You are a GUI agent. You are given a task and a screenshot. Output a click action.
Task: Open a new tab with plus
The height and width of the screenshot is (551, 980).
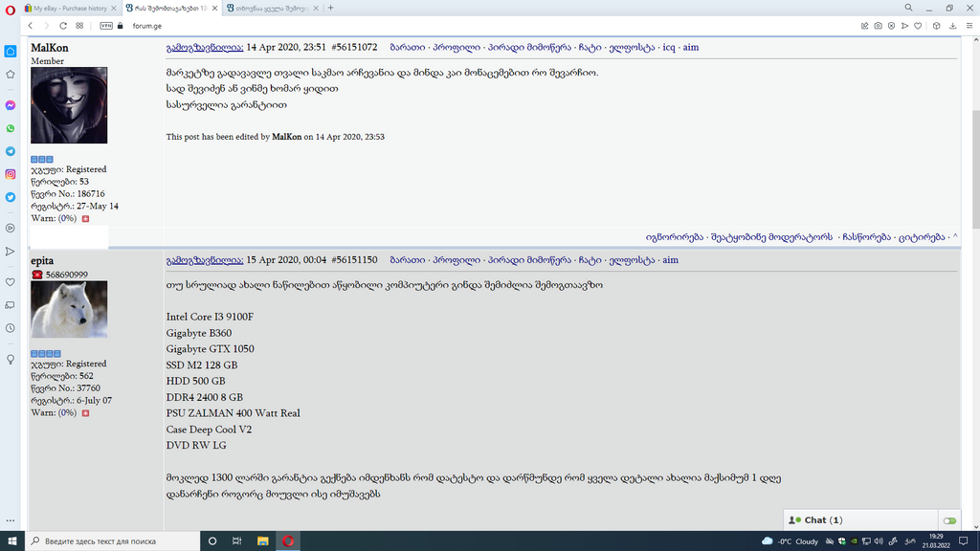pos(330,8)
